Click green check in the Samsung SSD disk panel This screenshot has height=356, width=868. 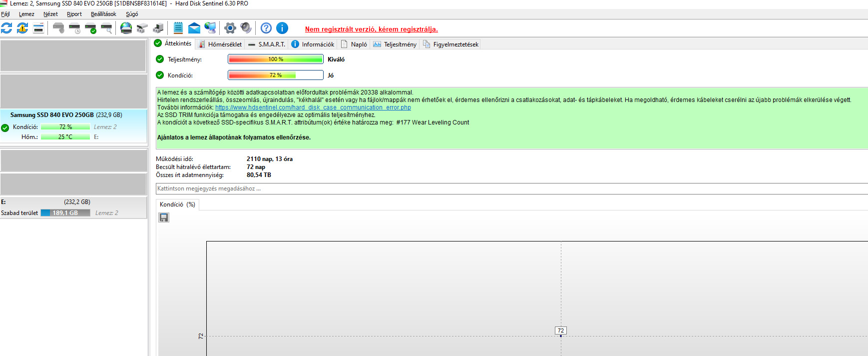click(5, 128)
